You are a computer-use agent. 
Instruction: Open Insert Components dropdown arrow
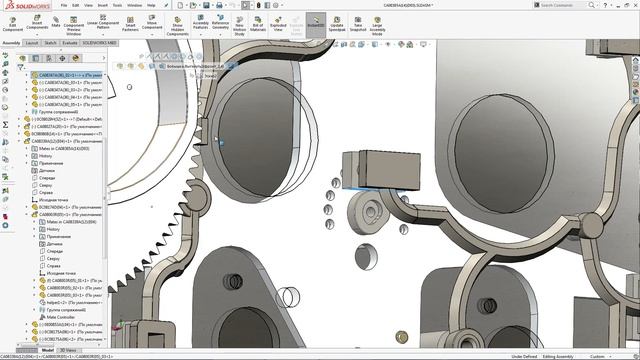(x=37, y=34)
